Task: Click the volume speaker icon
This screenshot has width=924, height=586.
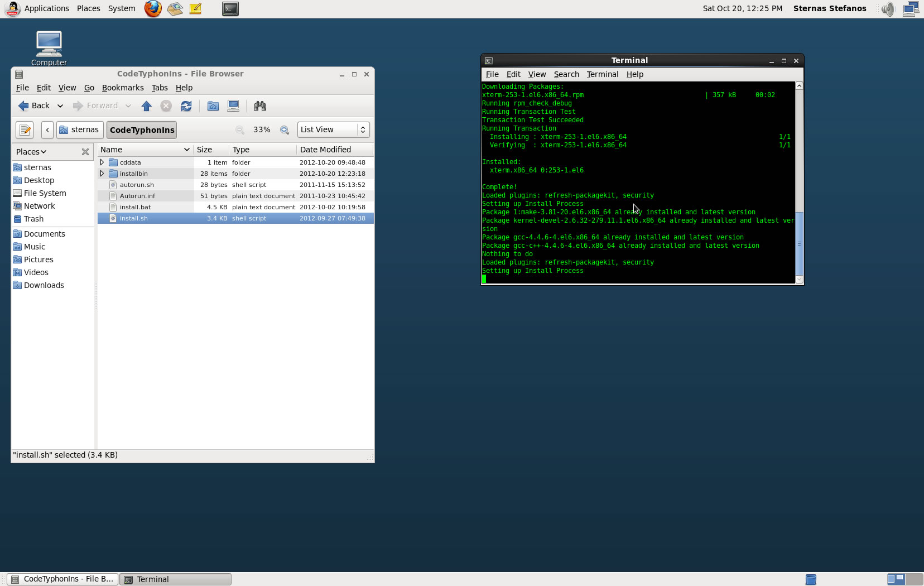Action: (x=888, y=9)
